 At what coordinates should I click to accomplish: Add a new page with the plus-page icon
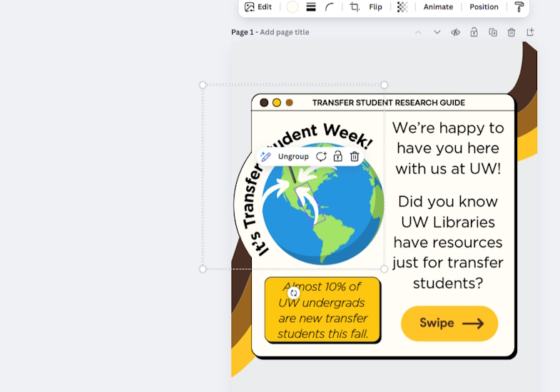coord(530,33)
